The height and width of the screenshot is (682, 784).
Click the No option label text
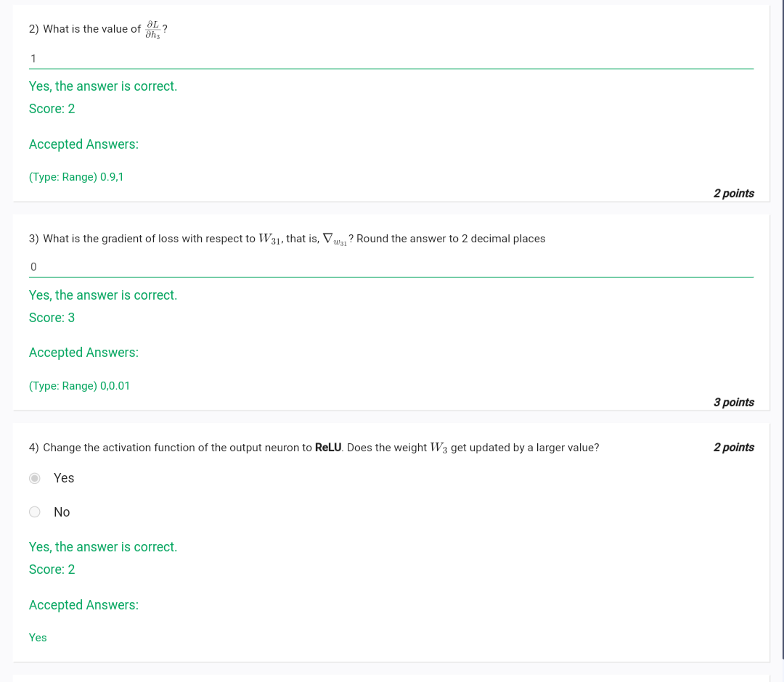(x=62, y=512)
